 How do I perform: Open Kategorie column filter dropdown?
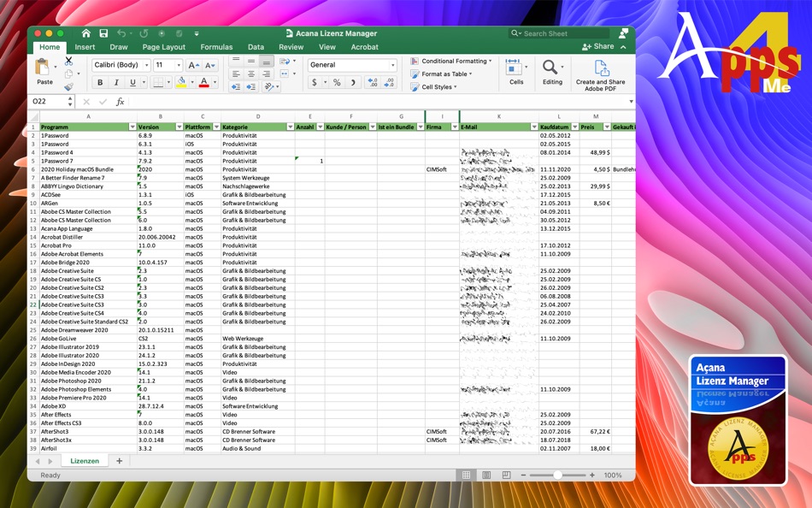coord(290,127)
